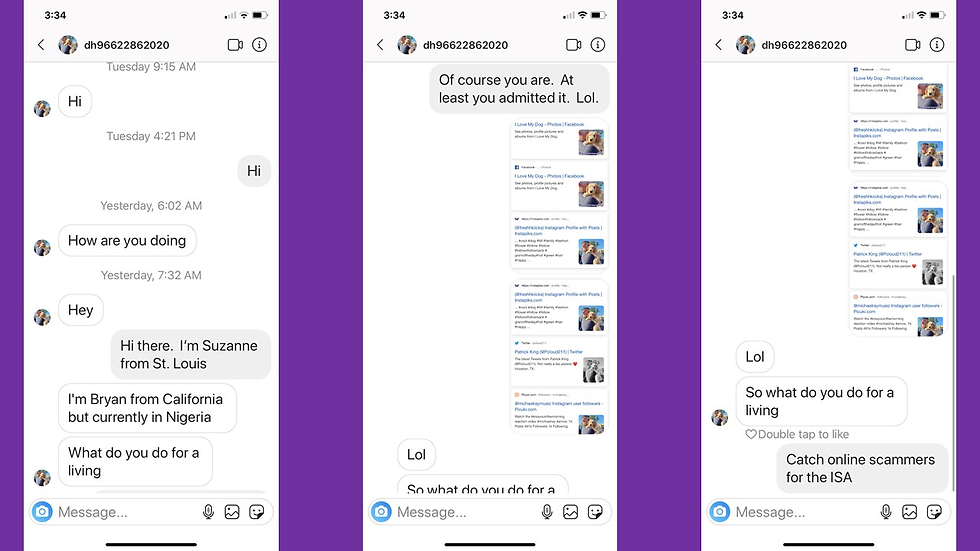Open photo gallery icon in right message bar
Viewport: 980px width, 551px height.
point(909,512)
